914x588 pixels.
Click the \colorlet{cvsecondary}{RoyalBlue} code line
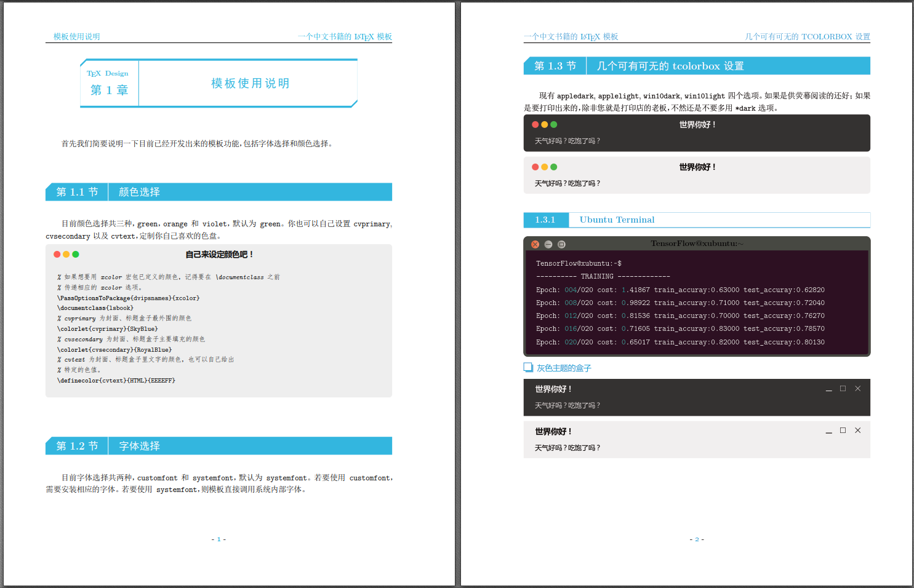(114, 349)
